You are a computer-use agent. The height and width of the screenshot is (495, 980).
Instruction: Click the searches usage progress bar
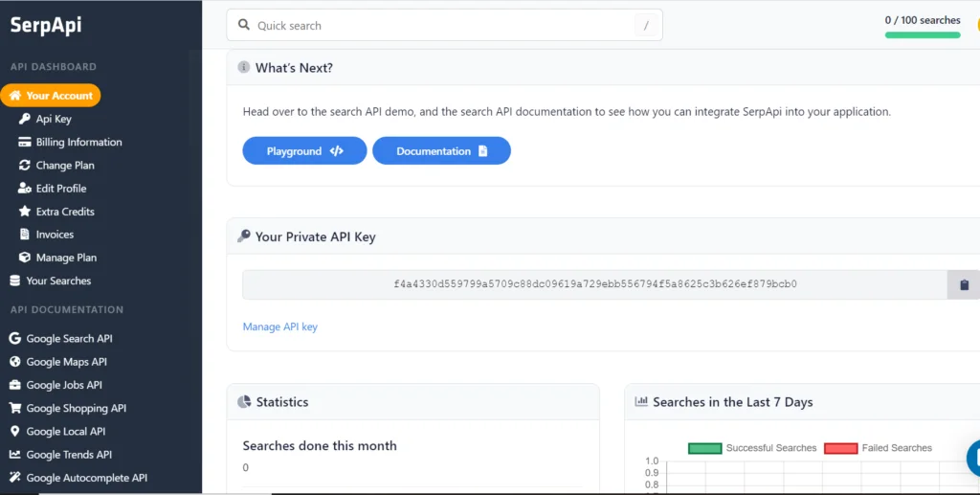(922, 35)
